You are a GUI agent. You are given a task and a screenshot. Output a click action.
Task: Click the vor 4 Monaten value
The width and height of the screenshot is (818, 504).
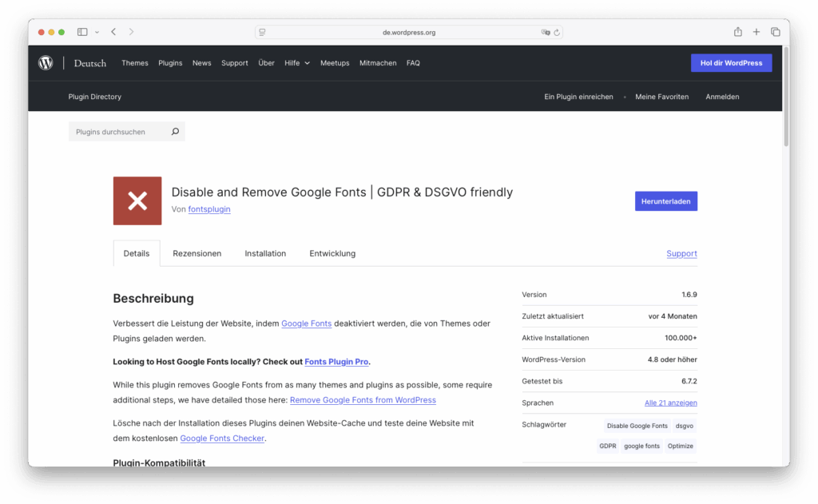(x=673, y=316)
